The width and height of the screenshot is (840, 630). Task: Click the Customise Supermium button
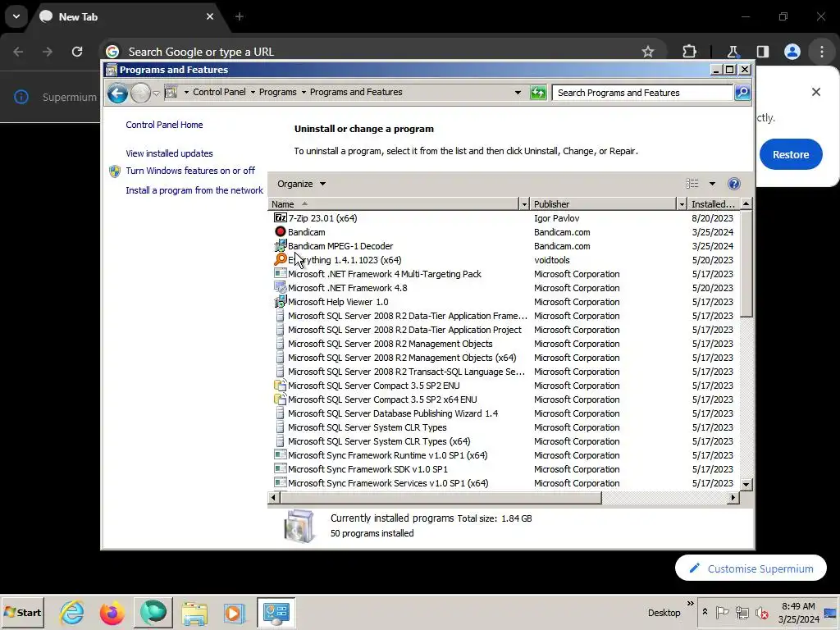[751, 568]
